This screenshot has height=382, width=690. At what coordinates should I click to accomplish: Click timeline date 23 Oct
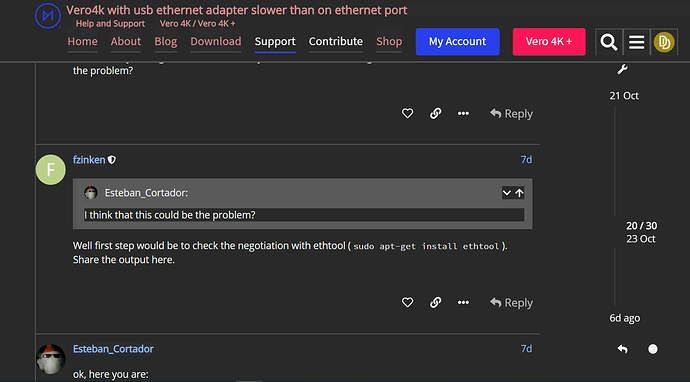pos(641,239)
